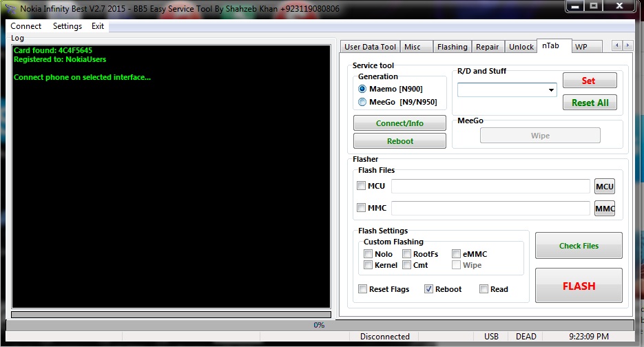644x347 pixels.
Task: Click the 'Registered to: NokiaUsers' log line
Action: pyautogui.click(x=60, y=59)
